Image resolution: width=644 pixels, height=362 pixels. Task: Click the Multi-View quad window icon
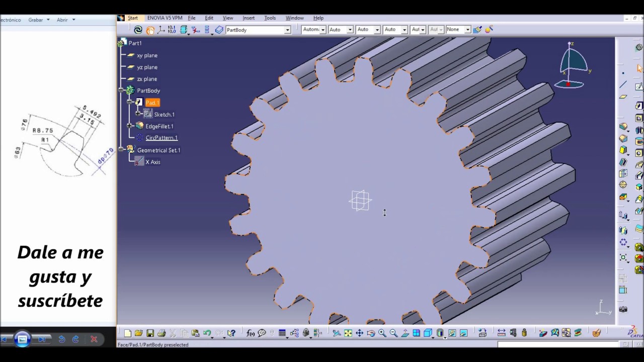click(x=416, y=333)
